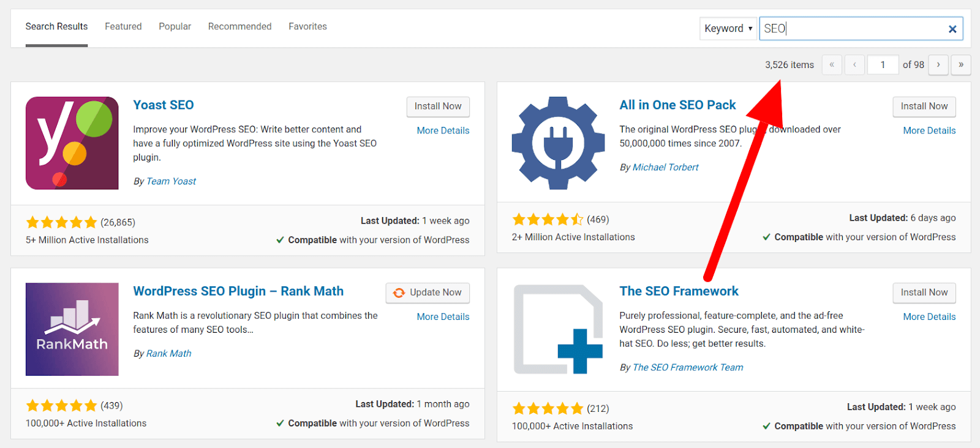Go to next page of plugin results
The image size is (980, 448).
(938, 64)
